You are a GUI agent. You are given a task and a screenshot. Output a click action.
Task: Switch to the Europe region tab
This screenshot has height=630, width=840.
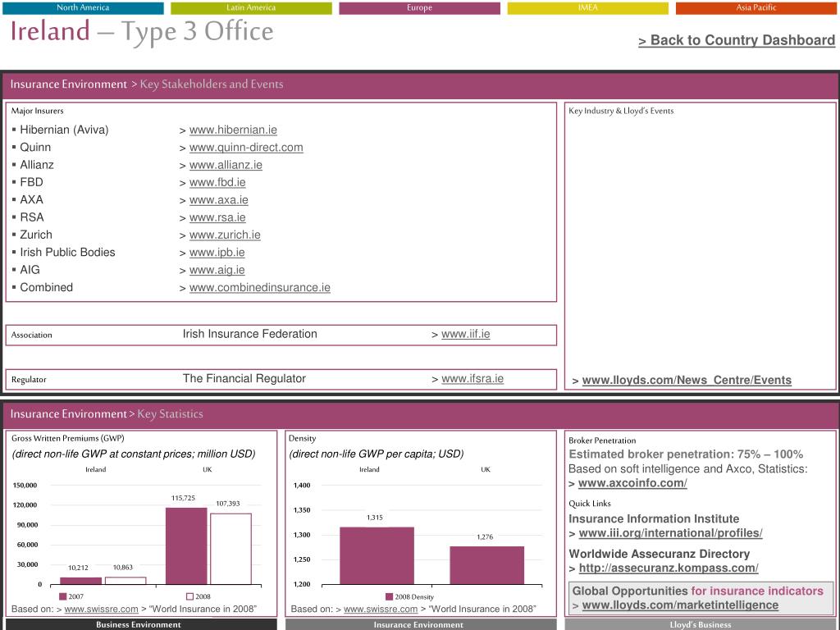(x=419, y=7)
